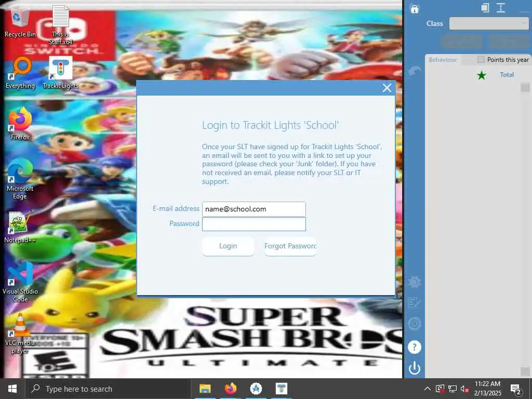Tick the 'Points this year' checkbox

[x=481, y=60]
